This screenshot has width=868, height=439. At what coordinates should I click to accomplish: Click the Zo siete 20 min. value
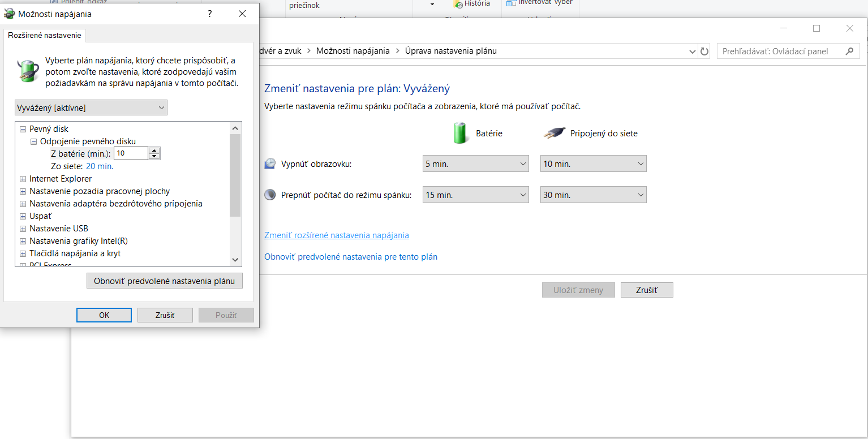coord(100,166)
